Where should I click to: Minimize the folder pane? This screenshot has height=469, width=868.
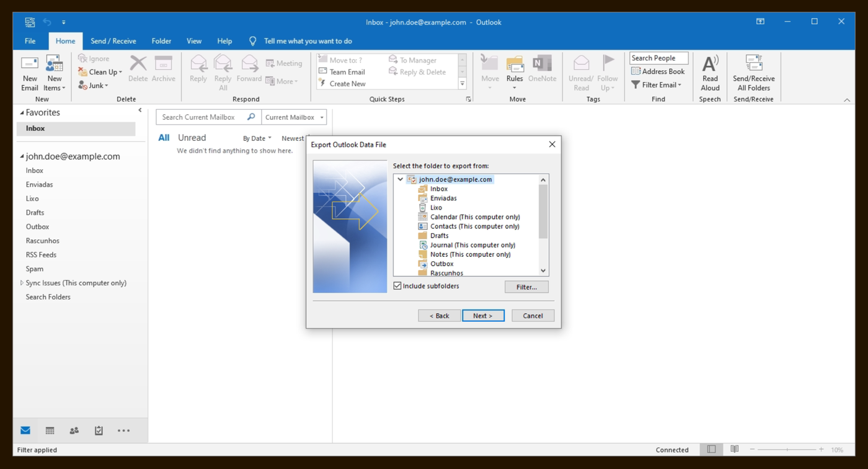coord(140,110)
